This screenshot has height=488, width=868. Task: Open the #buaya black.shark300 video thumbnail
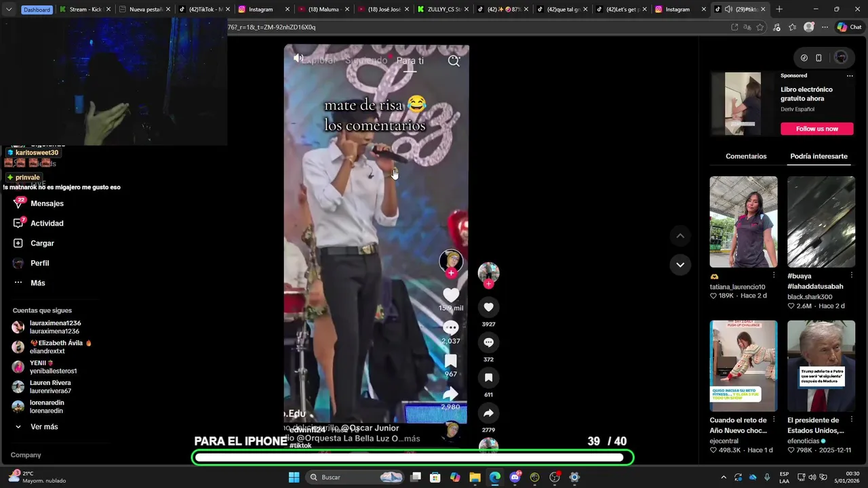tap(821, 222)
